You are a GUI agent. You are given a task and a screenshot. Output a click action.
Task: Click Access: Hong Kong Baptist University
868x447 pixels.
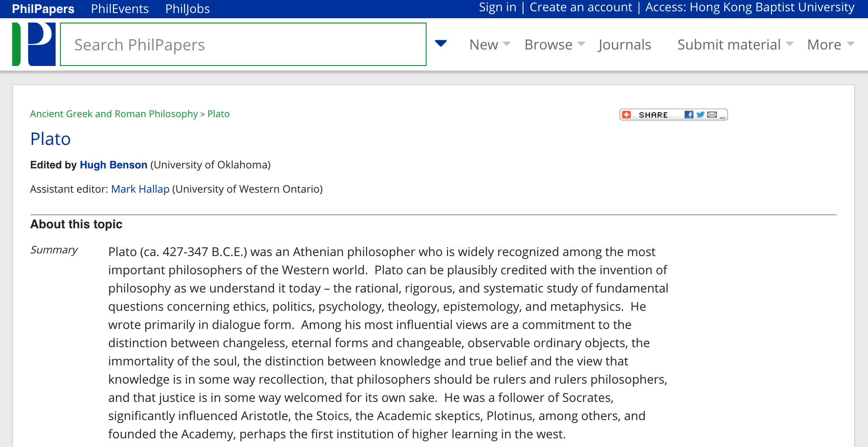(x=750, y=7)
